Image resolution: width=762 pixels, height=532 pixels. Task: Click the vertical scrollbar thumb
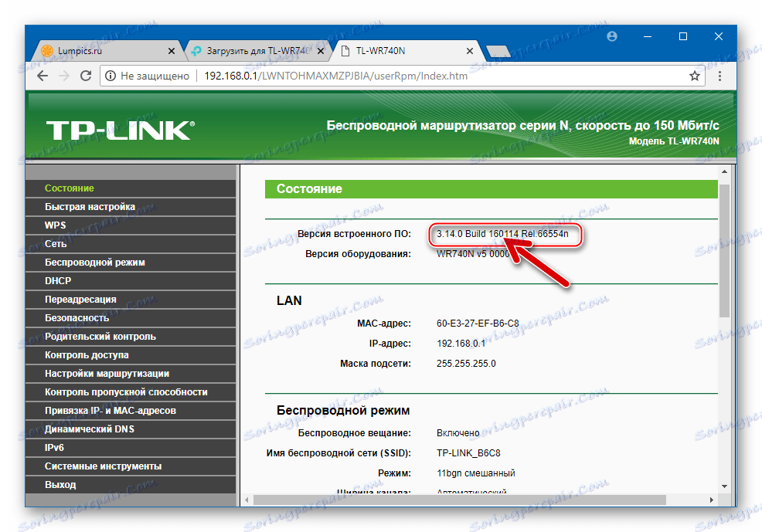tap(724, 251)
